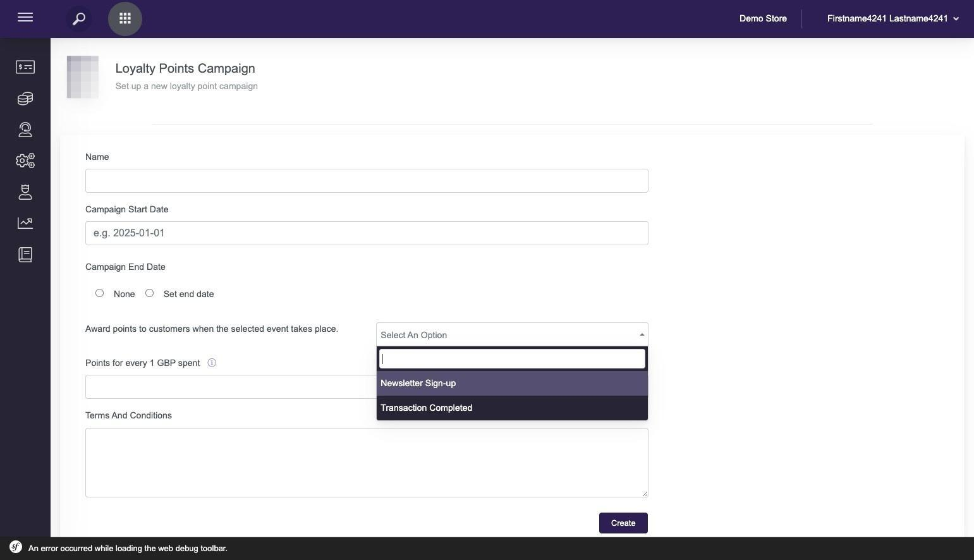Viewport: 974px width, 560px height.
Task: Open the book documentation sidebar icon
Action: [x=25, y=255]
